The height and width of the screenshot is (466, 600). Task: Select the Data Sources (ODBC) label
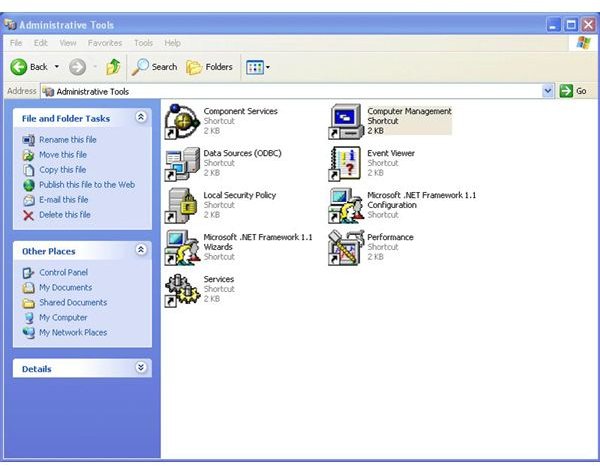pyautogui.click(x=242, y=153)
